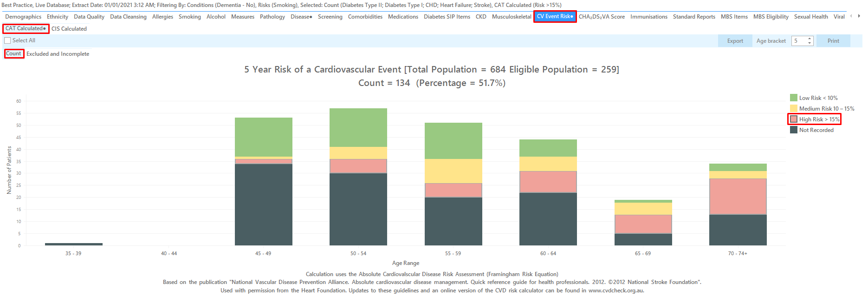
Task: Click Not Recorded segment of 70 - 74+ bar
Action: click(x=738, y=230)
